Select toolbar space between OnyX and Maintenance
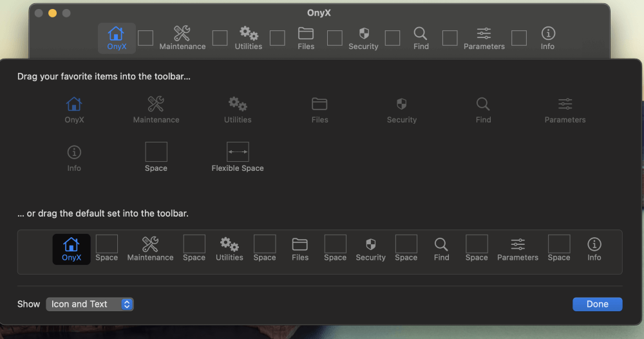Viewport: 644px width, 339px height. coord(146,38)
